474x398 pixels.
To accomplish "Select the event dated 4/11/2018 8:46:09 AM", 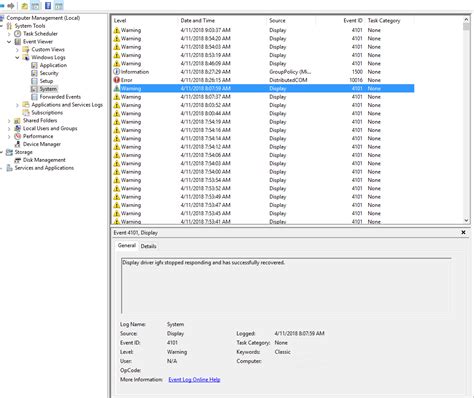I will (263, 63).
